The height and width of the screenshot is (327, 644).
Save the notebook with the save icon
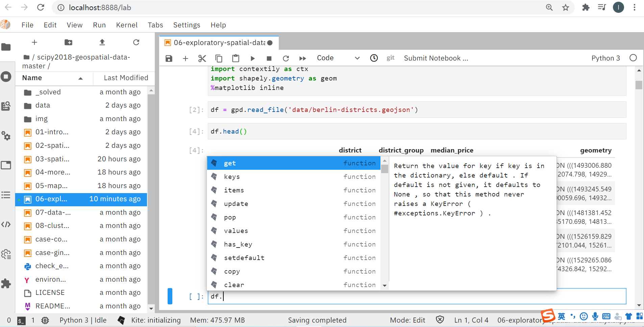tap(169, 58)
